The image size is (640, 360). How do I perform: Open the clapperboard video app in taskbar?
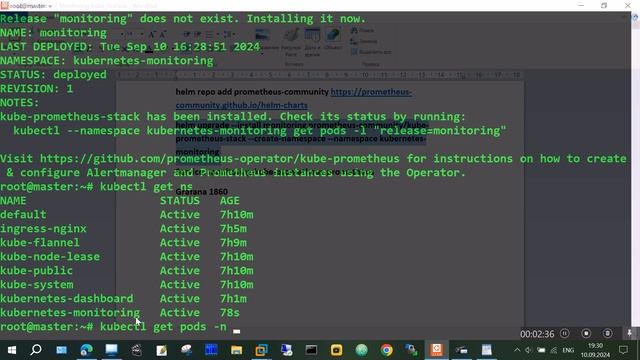coord(137,350)
